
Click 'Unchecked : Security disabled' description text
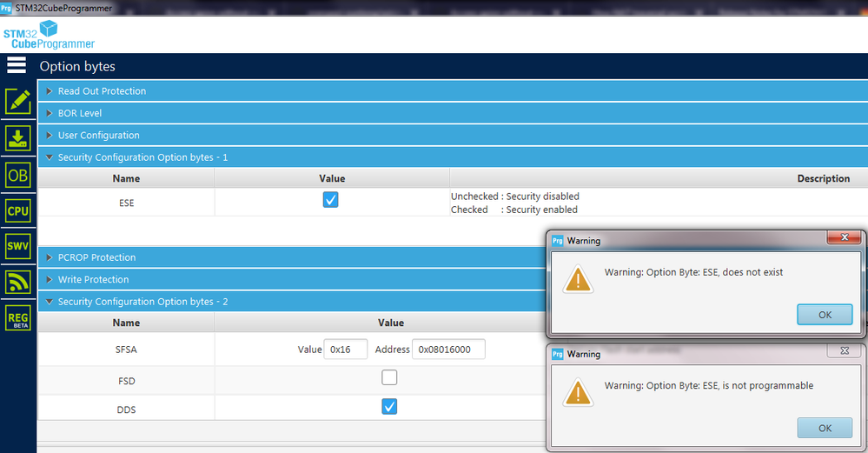515,196
